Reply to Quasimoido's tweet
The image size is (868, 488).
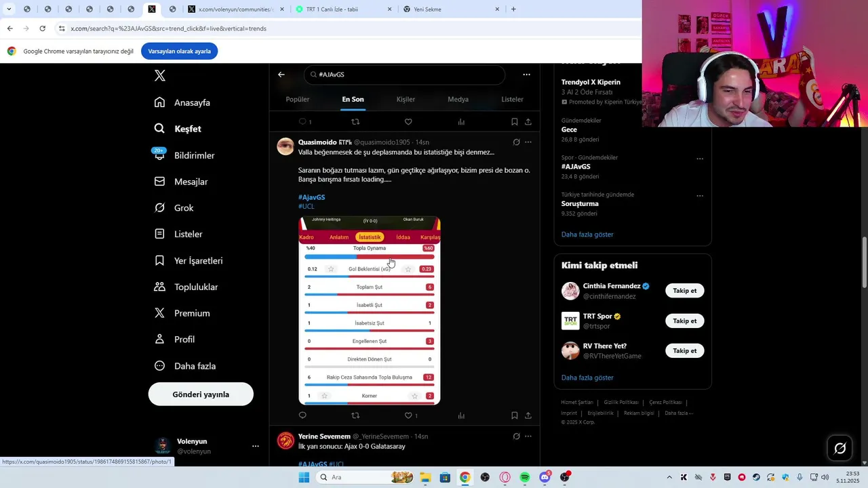(x=302, y=415)
